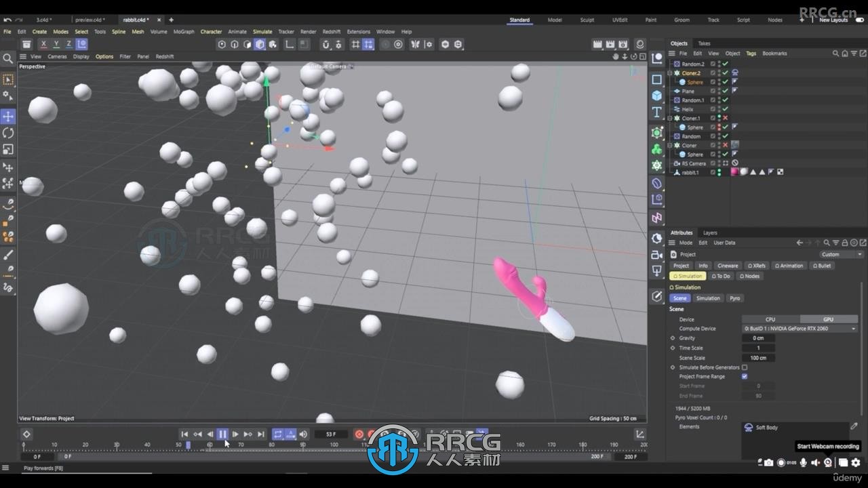The height and width of the screenshot is (488, 868).
Task: Switch to the Pyro simulation sub-tab
Action: (x=735, y=298)
